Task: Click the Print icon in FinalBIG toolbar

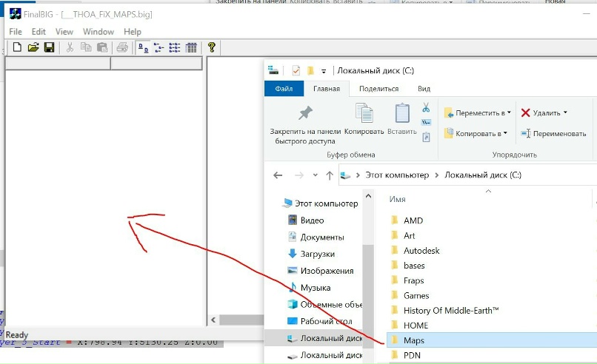Action: 122,47
